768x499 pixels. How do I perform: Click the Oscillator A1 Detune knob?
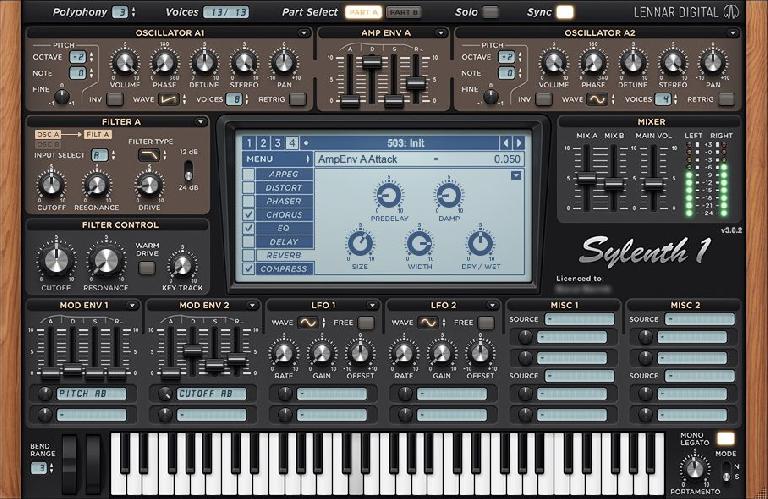click(x=204, y=63)
